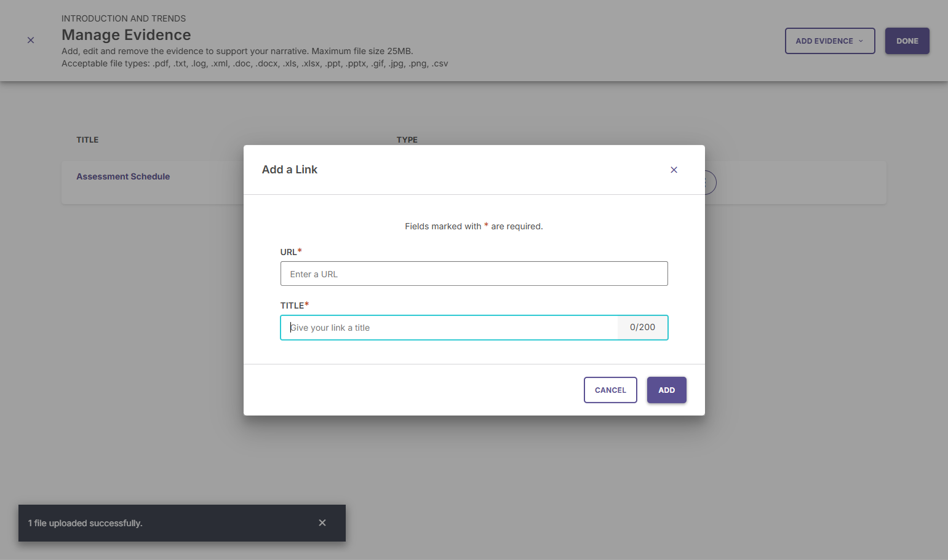Dismiss the file uploaded notification
Image resolution: width=948 pixels, height=560 pixels.
pyautogui.click(x=322, y=523)
